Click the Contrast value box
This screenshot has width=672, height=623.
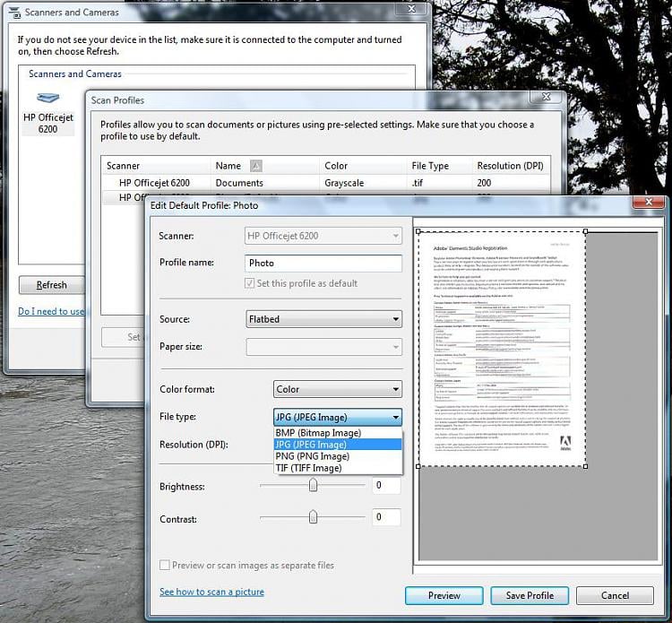tap(386, 517)
